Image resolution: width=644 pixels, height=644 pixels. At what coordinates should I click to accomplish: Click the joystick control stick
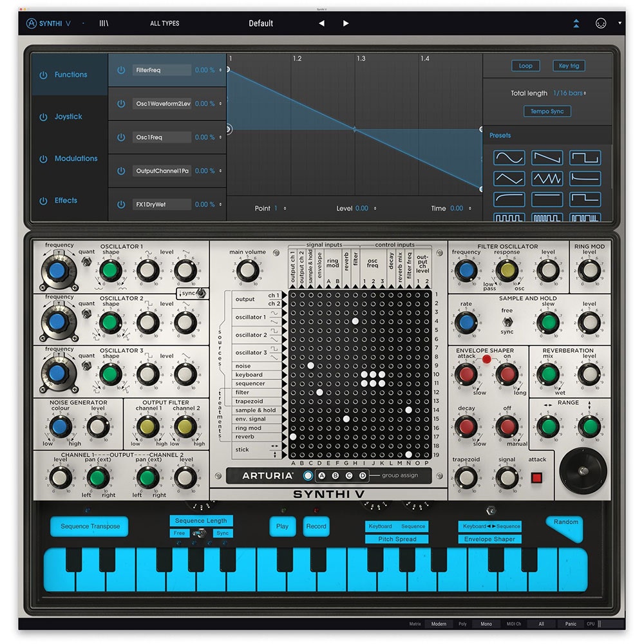(583, 471)
